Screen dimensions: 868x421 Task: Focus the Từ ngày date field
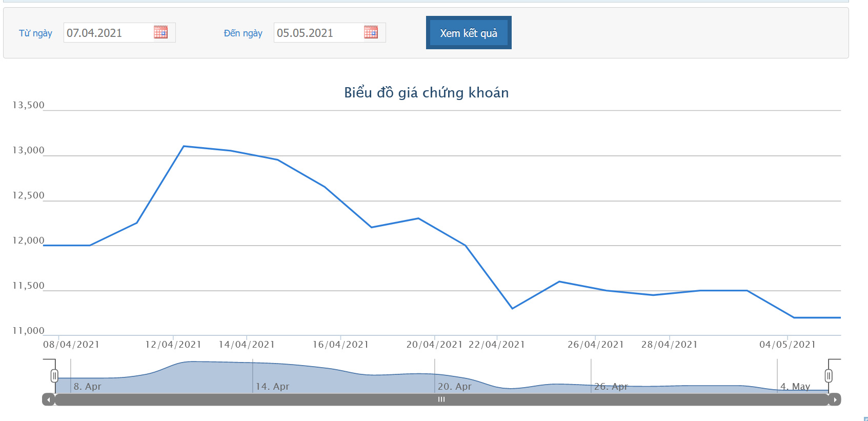click(x=109, y=33)
